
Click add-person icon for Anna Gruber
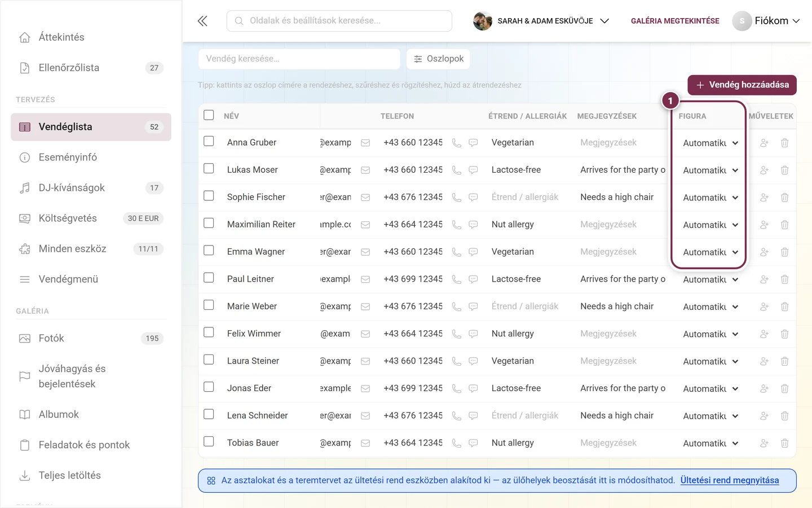pyautogui.click(x=764, y=143)
